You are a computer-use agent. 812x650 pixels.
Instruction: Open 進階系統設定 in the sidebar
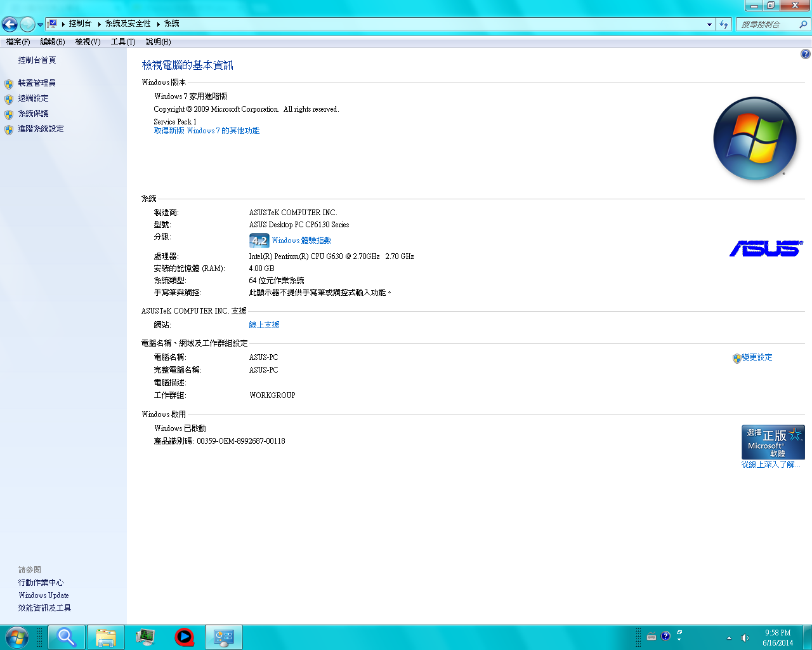41,129
